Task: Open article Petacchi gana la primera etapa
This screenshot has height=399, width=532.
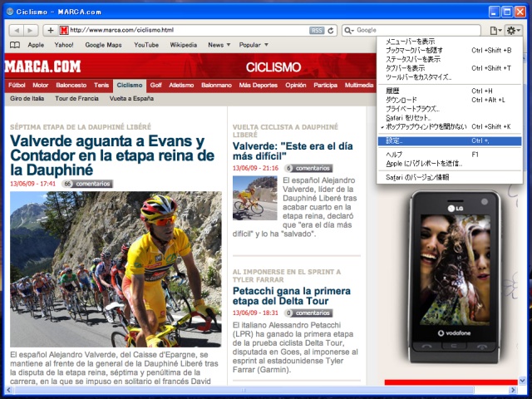Action: click(292, 296)
